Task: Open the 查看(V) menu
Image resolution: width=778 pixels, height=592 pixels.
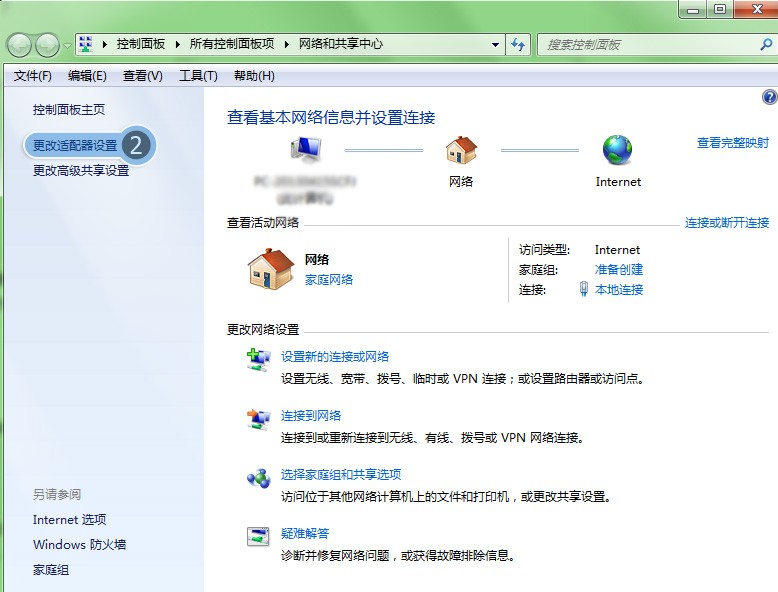Action: 143,76
